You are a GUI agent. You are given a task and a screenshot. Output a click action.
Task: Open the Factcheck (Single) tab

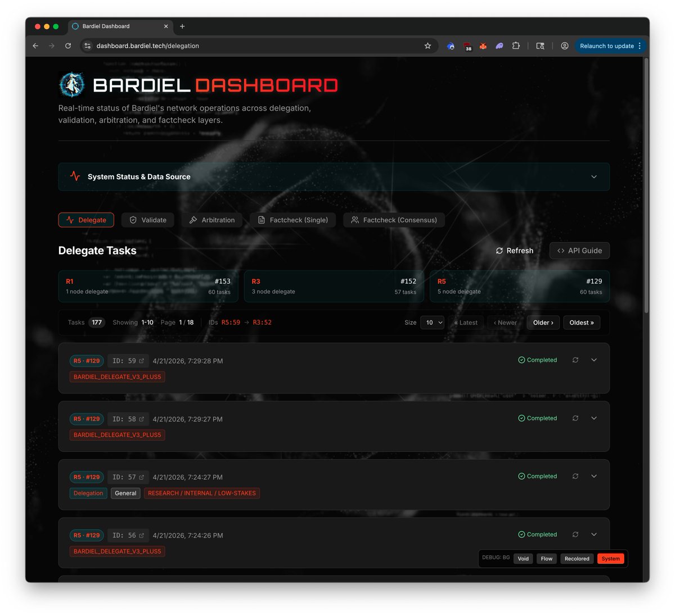pos(292,220)
